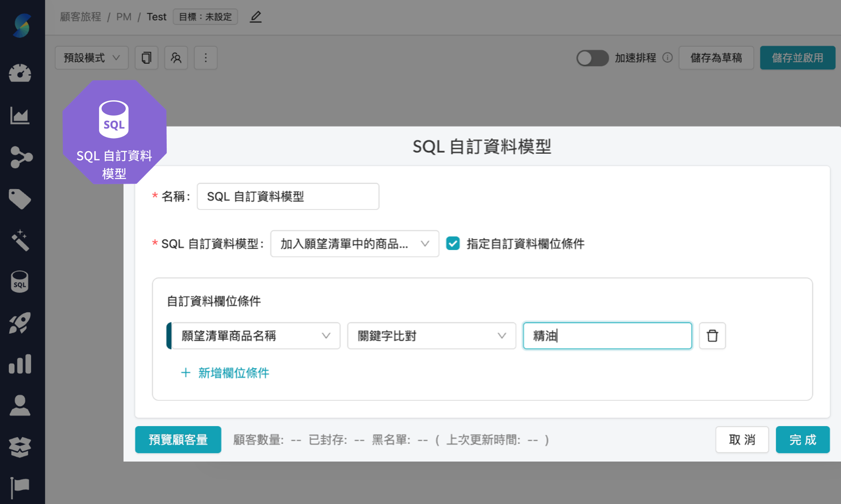The height and width of the screenshot is (504, 841).
Task: Open the 預設模式 dropdown
Action: 91,57
